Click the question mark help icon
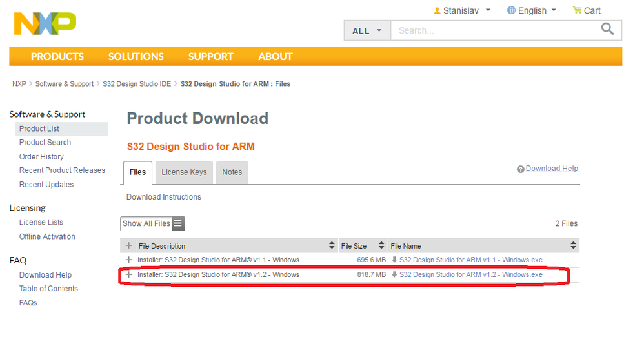 (520, 169)
